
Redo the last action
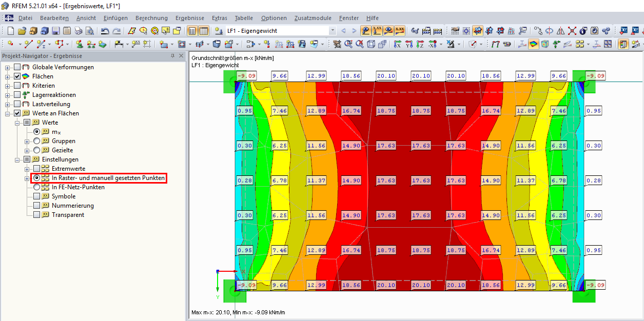click(117, 31)
